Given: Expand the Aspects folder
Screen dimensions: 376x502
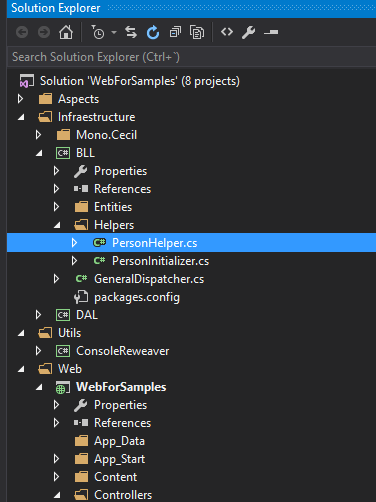Looking at the screenshot, I should pyautogui.click(x=20, y=99).
